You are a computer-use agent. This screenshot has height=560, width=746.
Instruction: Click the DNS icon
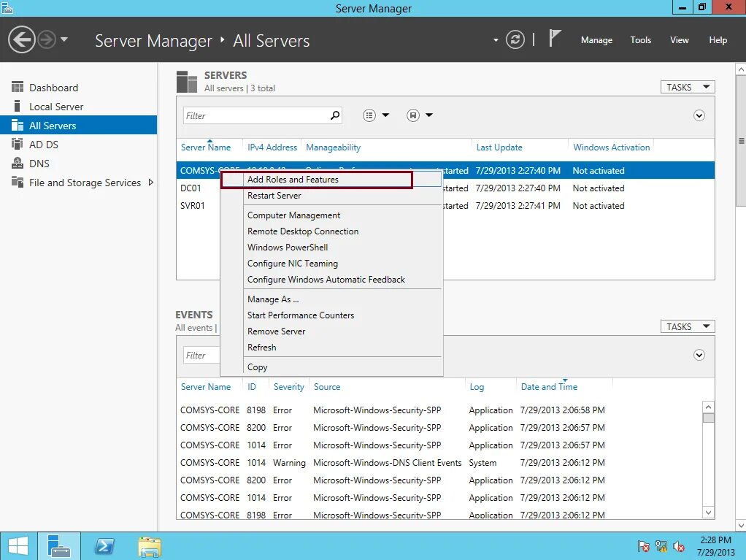pos(17,164)
